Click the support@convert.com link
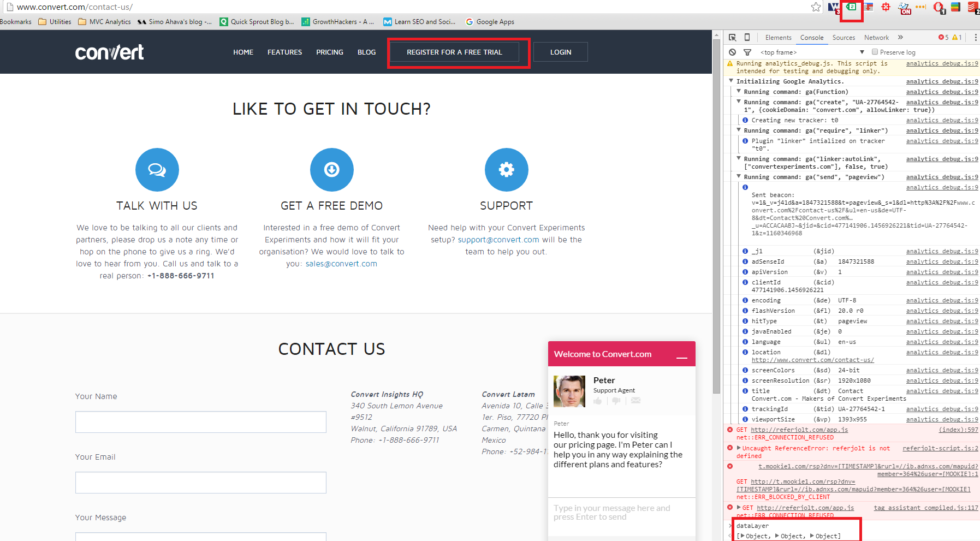 [498, 240]
